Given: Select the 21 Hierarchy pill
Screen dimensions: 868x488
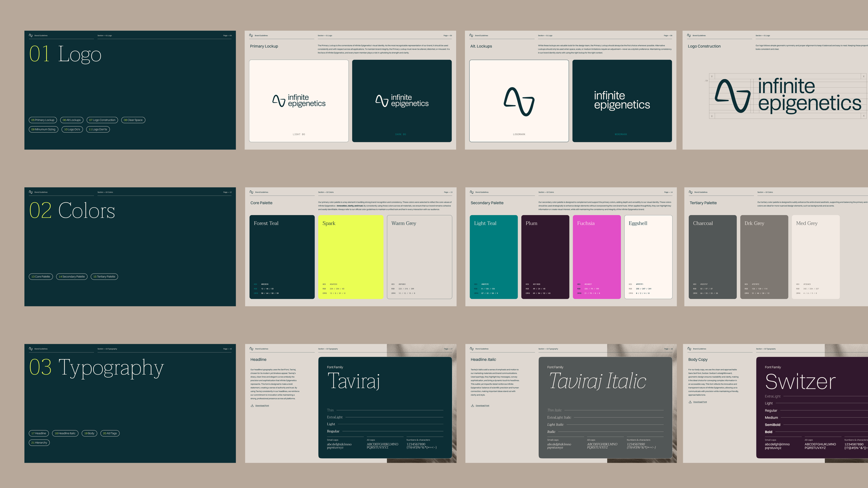Looking at the screenshot, I should point(39,443).
